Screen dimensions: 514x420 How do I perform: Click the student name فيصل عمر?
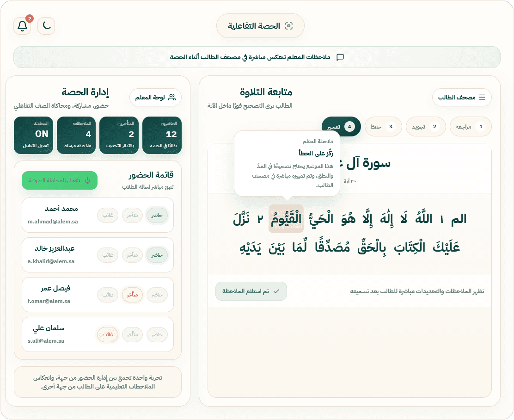coord(55,289)
